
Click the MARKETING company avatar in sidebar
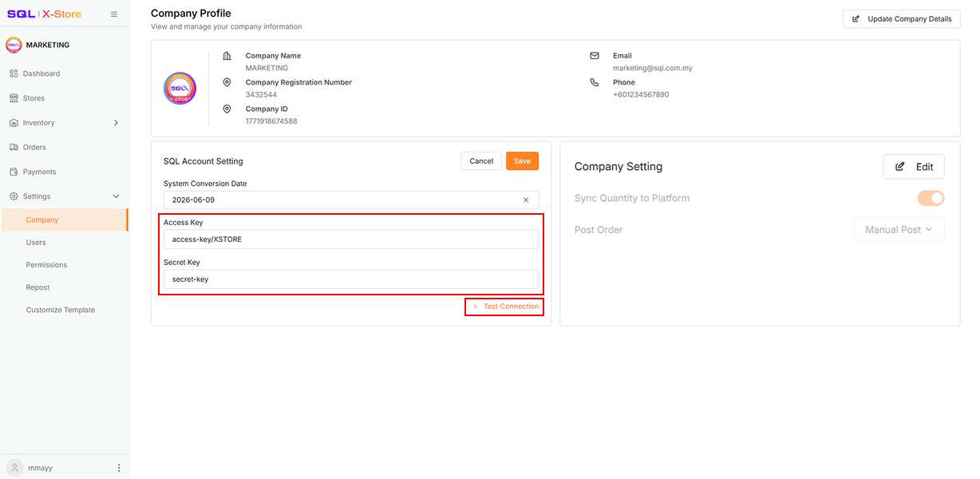(x=14, y=46)
